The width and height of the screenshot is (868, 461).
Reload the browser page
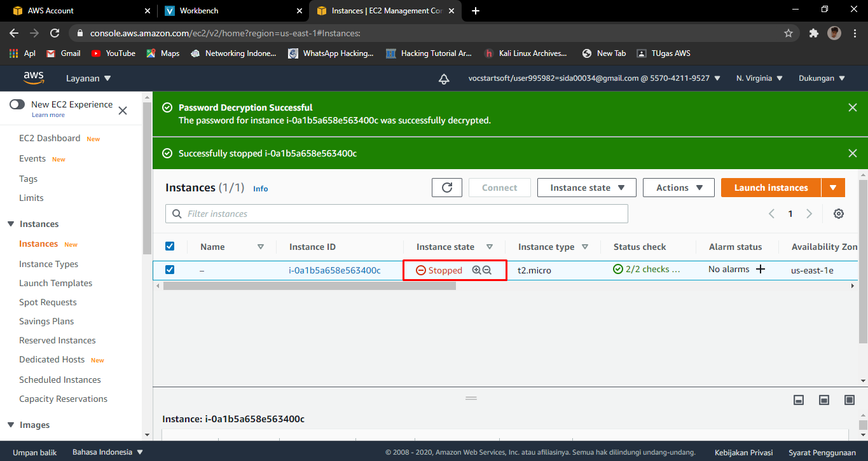coord(55,33)
